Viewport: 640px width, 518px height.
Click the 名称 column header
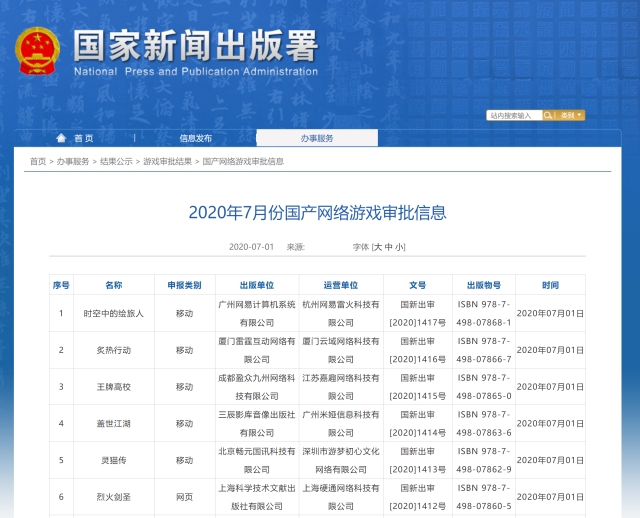pos(113,285)
